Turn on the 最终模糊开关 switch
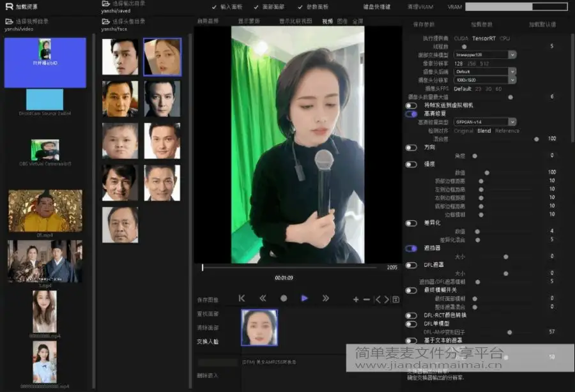The image size is (575, 392). pyautogui.click(x=411, y=290)
